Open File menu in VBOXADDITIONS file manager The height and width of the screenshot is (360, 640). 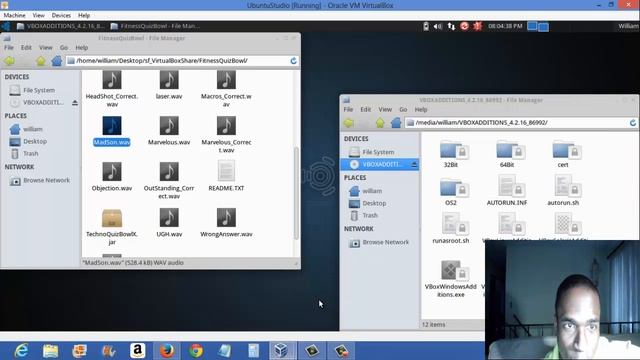348,109
